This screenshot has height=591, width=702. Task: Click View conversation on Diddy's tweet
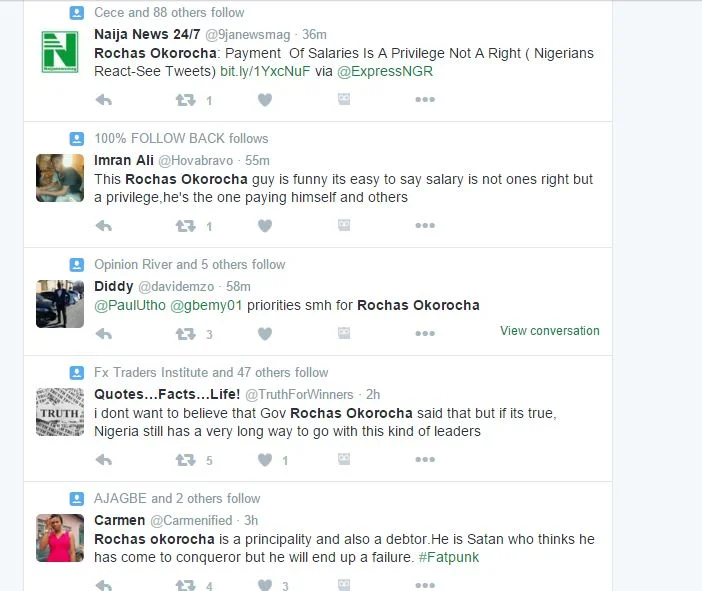550,331
